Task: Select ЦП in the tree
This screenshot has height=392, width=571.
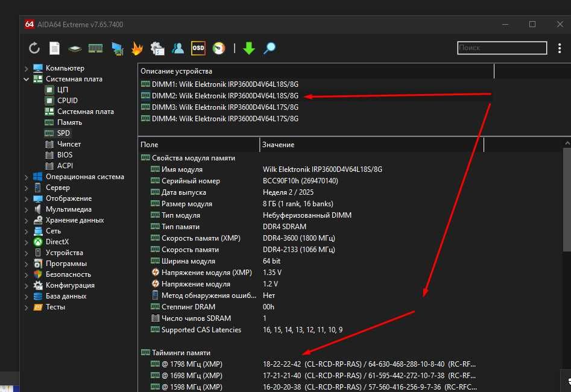Action: coord(62,90)
